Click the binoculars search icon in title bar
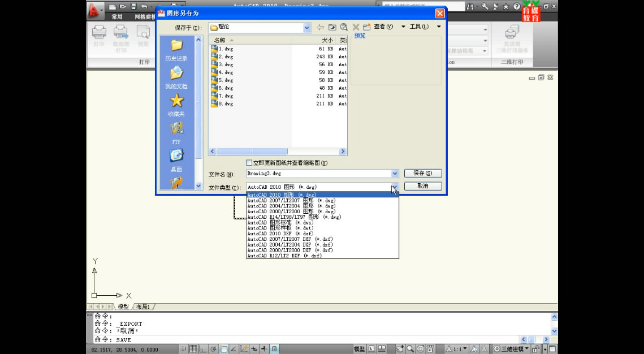The height and width of the screenshot is (354, 644). pos(470,7)
